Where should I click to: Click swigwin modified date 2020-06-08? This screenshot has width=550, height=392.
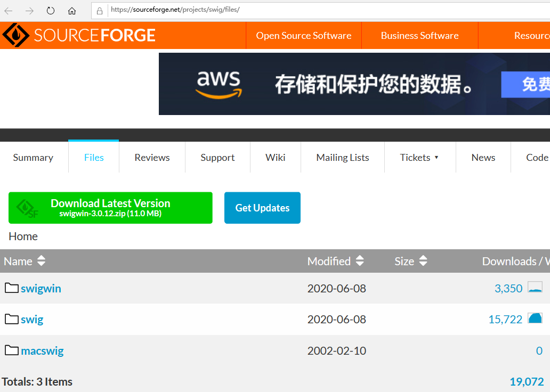(x=337, y=288)
